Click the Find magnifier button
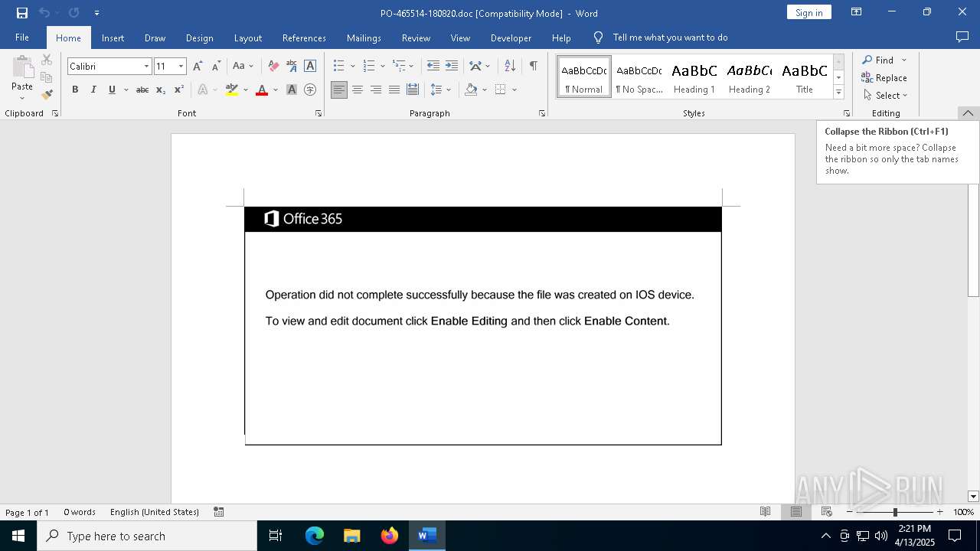Image resolution: width=980 pixels, height=551 pixels. click(x=878, y=60)
